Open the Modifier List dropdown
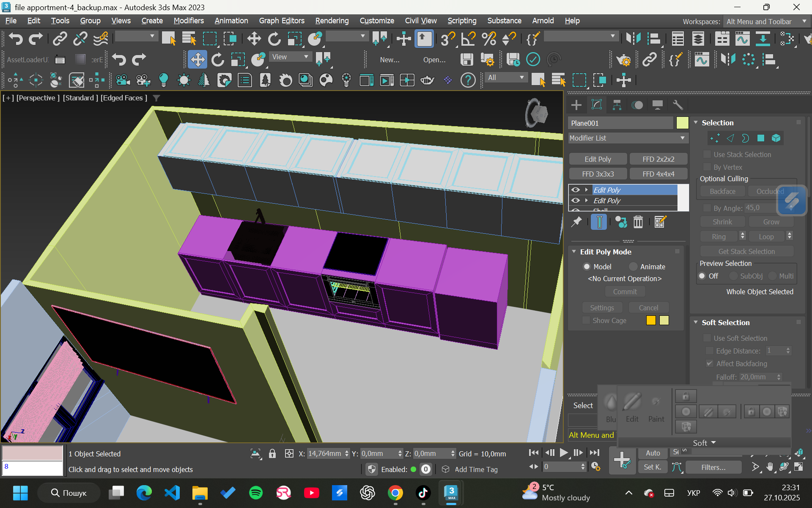This screenshot has height=508, width=812. click(628, 138)
